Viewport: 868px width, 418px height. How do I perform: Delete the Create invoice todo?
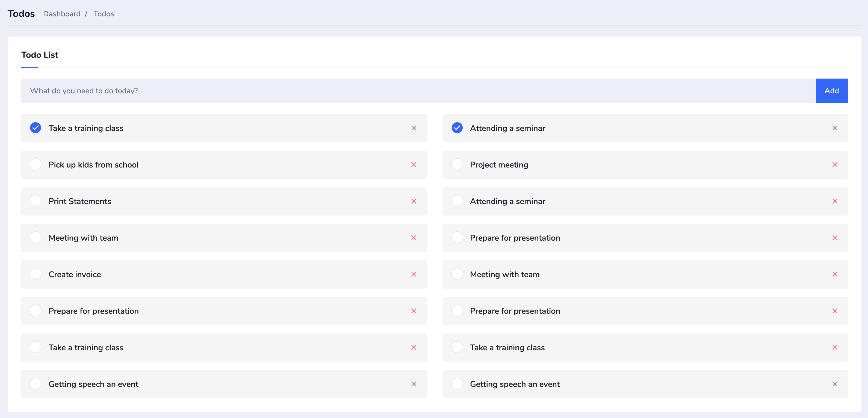[x=414, y=274]
